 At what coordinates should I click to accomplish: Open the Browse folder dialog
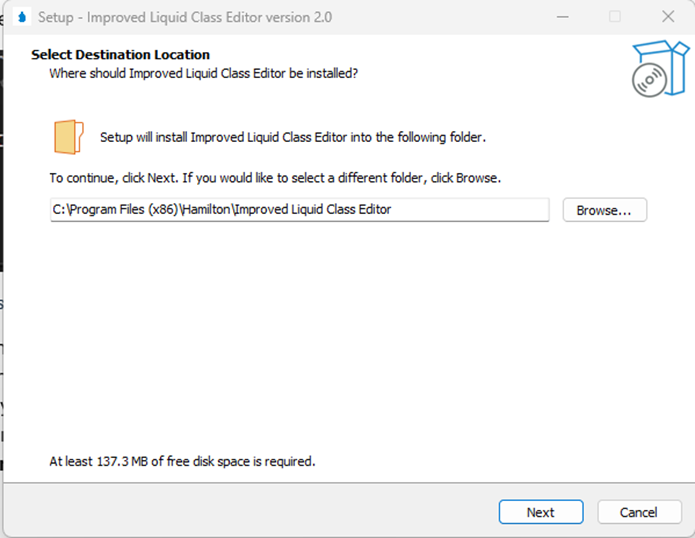coord(605,210)
